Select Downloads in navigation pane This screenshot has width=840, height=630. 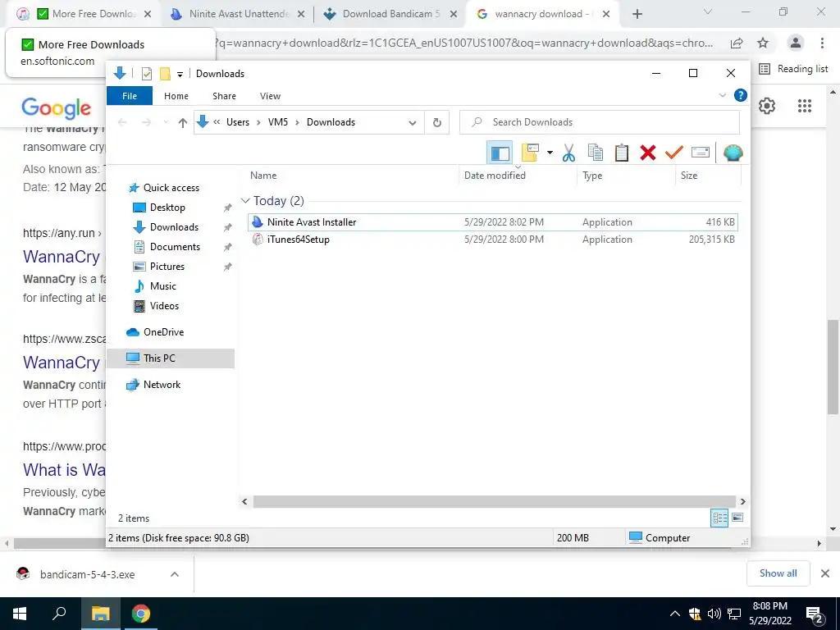pos(174,227)
